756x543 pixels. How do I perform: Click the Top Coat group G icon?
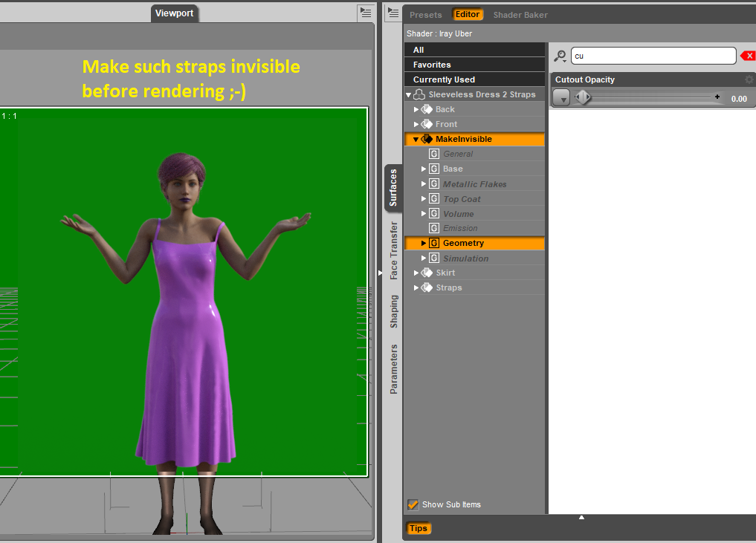point(434,198)
